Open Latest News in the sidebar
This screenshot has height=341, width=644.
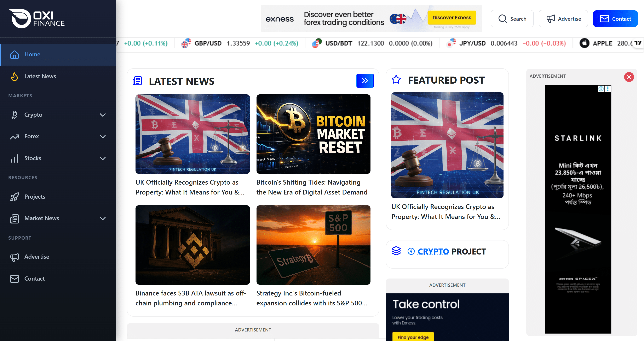tap(58, 76)
